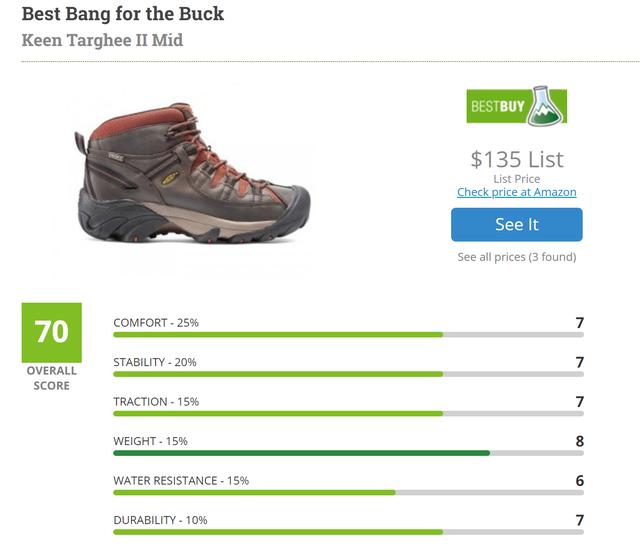
Task: Click the Weight score number 8
Action: (580, 441)
